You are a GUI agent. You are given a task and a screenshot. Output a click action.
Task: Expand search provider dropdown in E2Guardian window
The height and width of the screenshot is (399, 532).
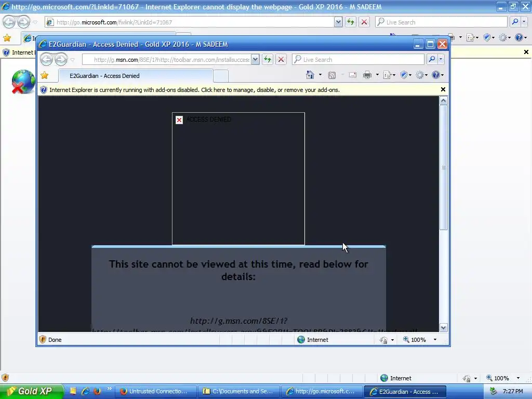[441, 59]
